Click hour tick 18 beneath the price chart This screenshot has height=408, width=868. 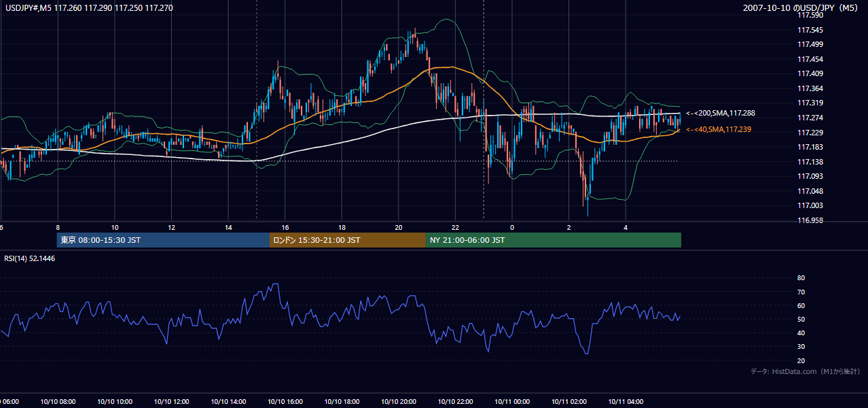point(342,227)
